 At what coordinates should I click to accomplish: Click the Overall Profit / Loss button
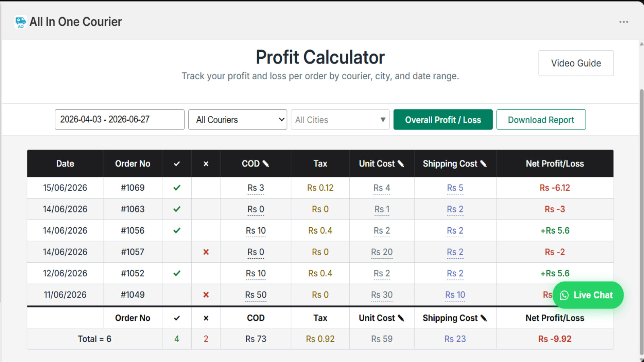[443, 119]
